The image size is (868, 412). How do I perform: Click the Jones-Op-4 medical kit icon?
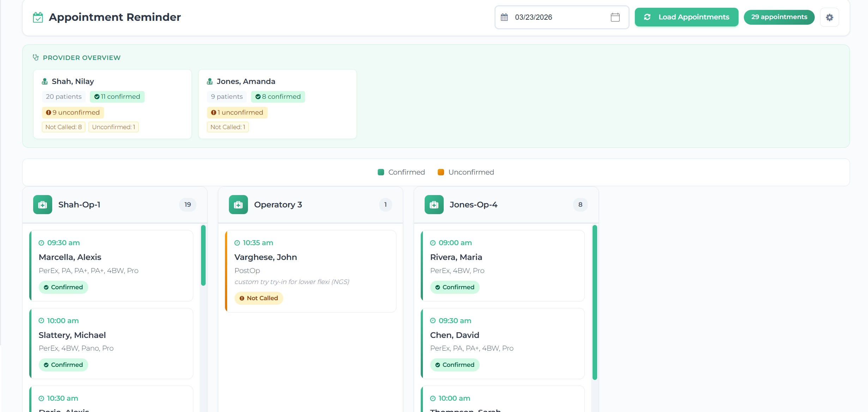coord(434,205)
